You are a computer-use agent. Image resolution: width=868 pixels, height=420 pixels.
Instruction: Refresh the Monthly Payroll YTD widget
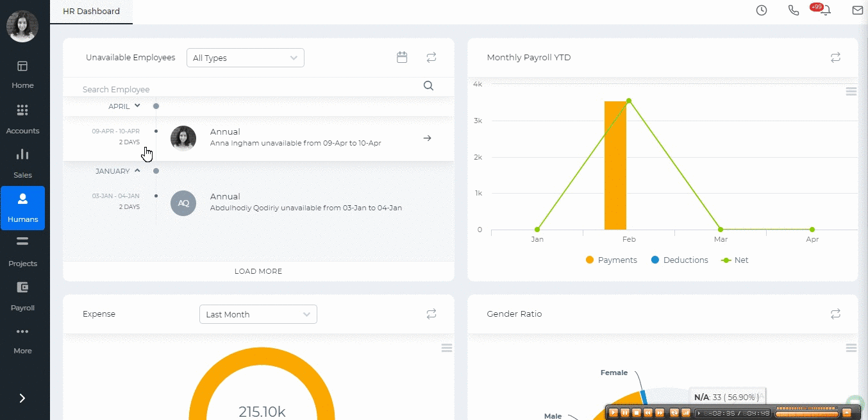click(x=835, y=57)
